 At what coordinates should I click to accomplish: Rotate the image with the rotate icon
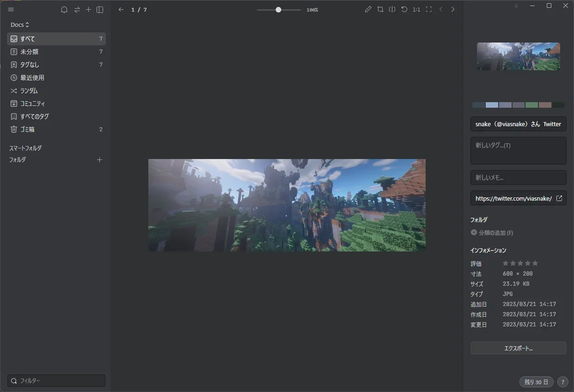pyautogui.click(x=404, y=9)
